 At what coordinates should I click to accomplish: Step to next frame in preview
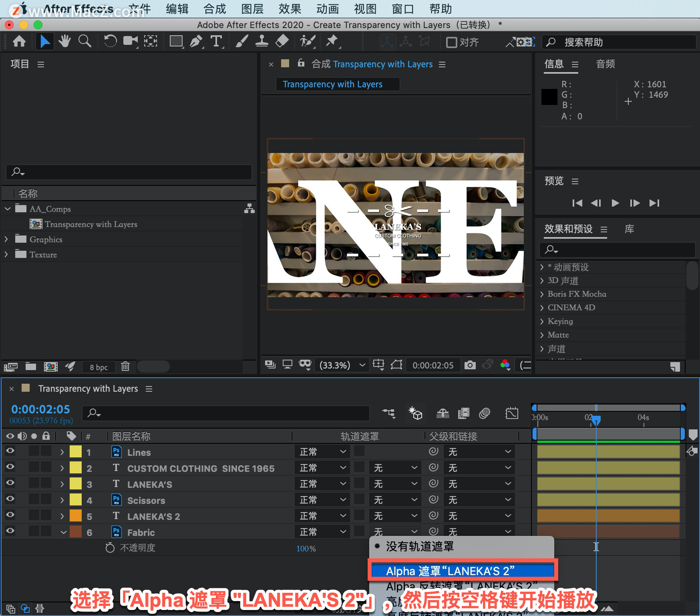click(x=635, y=203)
